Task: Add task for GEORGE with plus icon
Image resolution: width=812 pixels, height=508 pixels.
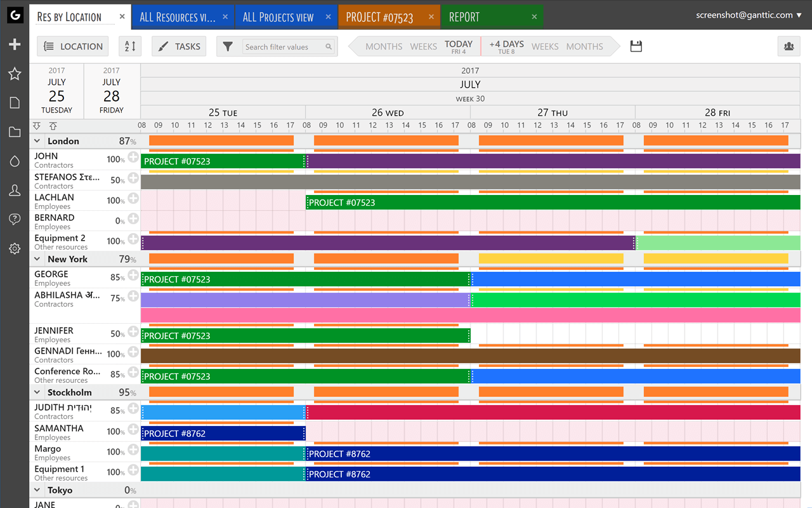Action: pos(133,276)
